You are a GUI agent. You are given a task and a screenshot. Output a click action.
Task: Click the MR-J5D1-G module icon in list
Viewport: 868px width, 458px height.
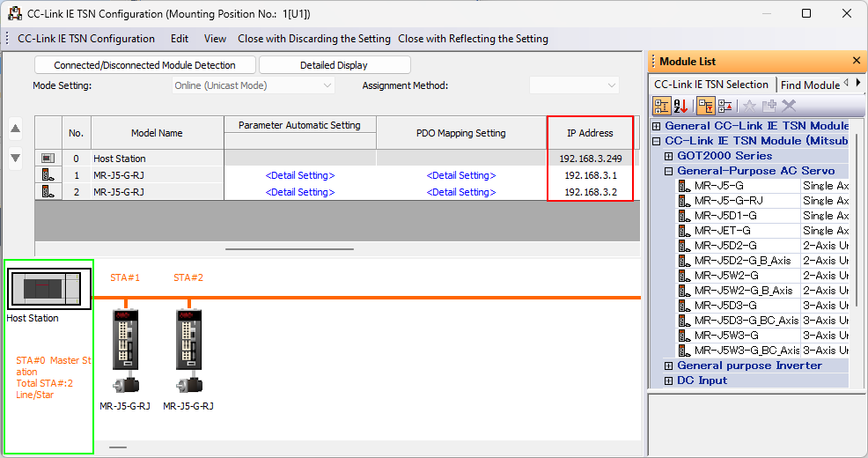tap(685, 216)
